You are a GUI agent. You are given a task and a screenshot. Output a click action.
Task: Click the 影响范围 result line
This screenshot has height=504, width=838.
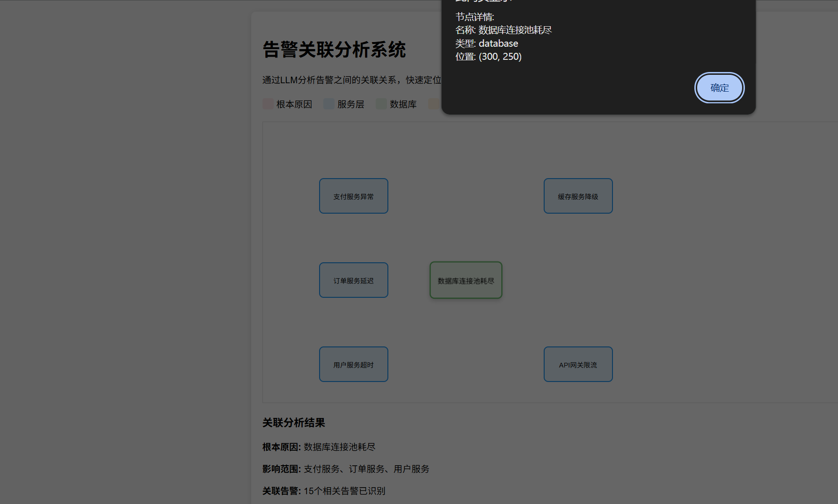(x=345, y=469)
